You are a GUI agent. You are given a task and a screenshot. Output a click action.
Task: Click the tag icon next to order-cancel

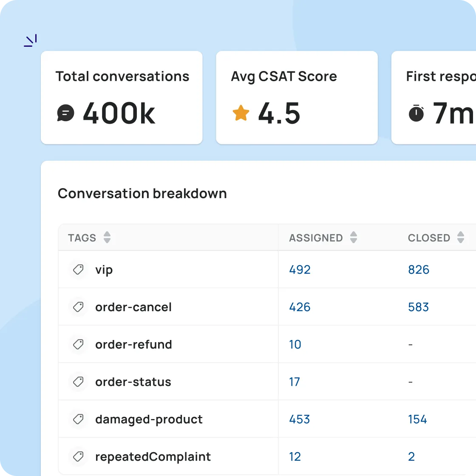(x=78, y=307)
